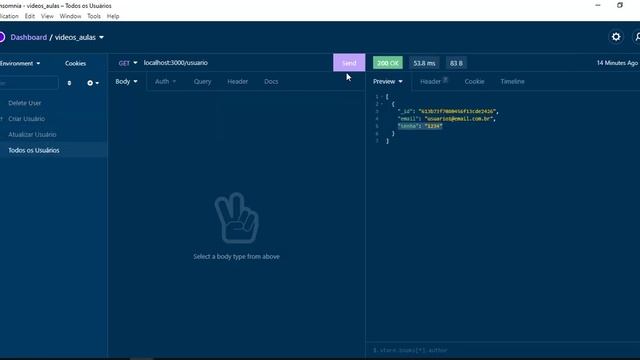This screenshot has width=640, height=360.
Task: Click the email value in response
Action: click(459, 119)
